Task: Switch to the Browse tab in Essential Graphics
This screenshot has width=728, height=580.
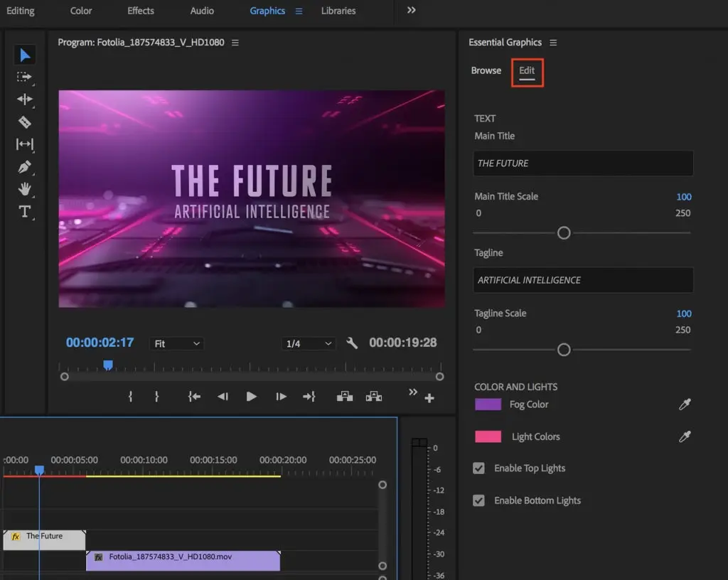Action: [x=486, y=70]
